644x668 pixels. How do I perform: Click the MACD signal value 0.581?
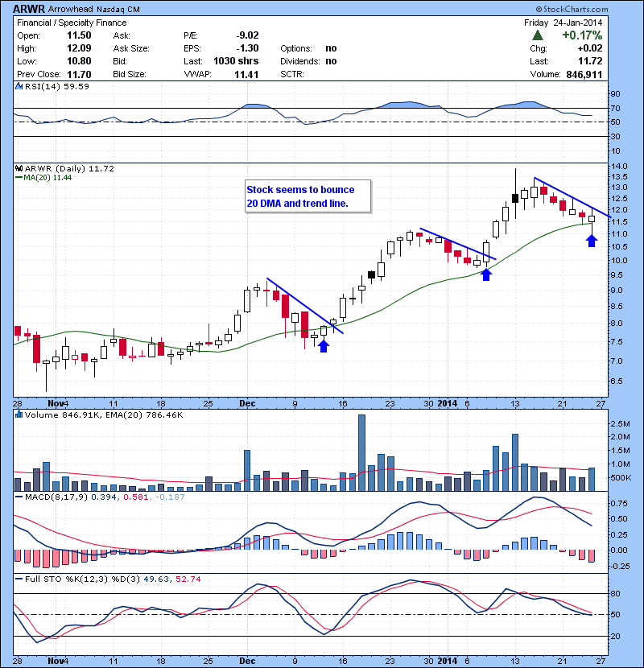(x=136, y=497)
